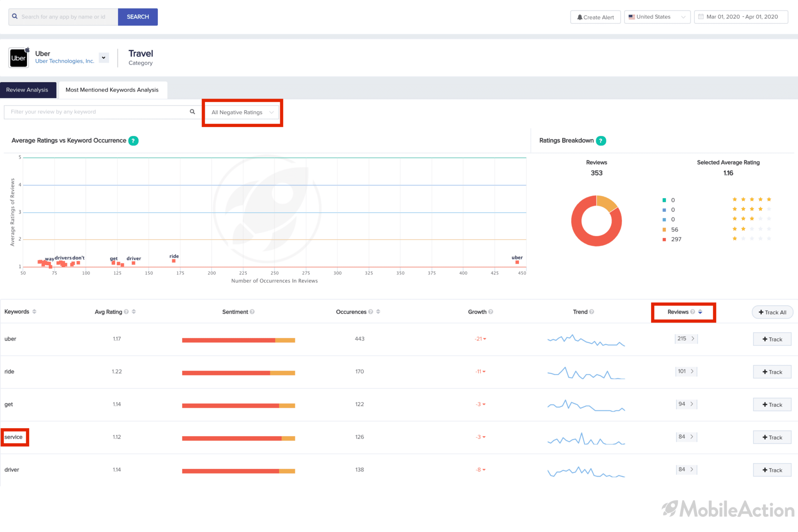Screen dimensions: 798x532
Task: Sort table by Keywords column arrows
Action: click(x=34, y=311)
